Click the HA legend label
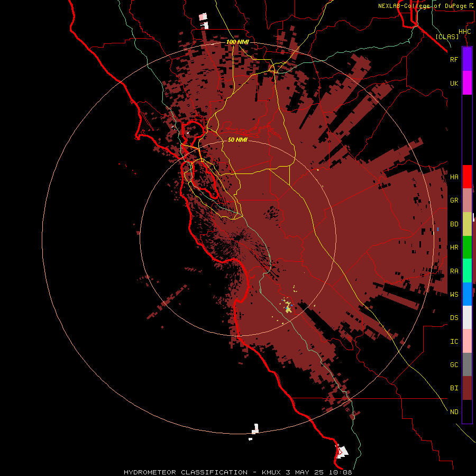Image resolution: width=476 pixels, height=476 pixels. point(454,177)
